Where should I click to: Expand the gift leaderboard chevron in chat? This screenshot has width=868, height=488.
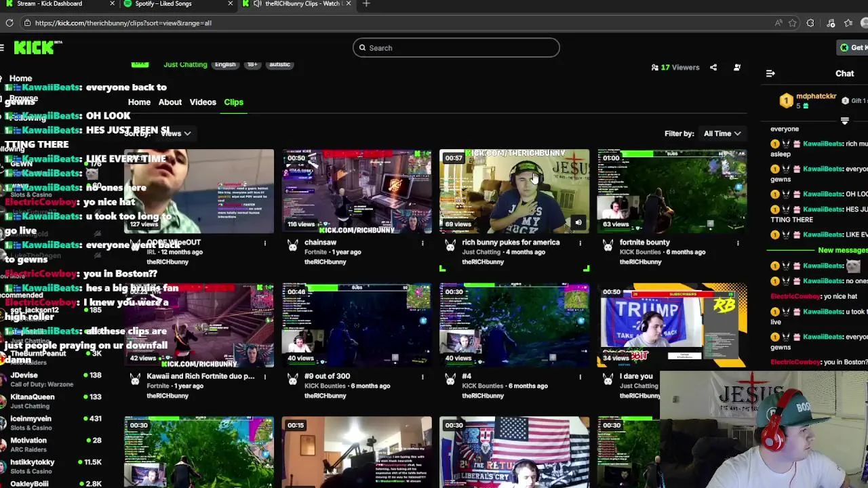coord(845,121)
